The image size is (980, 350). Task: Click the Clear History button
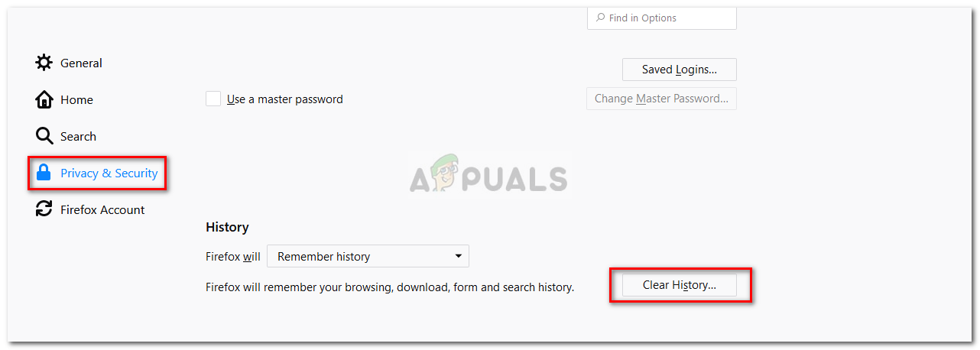(x=680, y=285)
